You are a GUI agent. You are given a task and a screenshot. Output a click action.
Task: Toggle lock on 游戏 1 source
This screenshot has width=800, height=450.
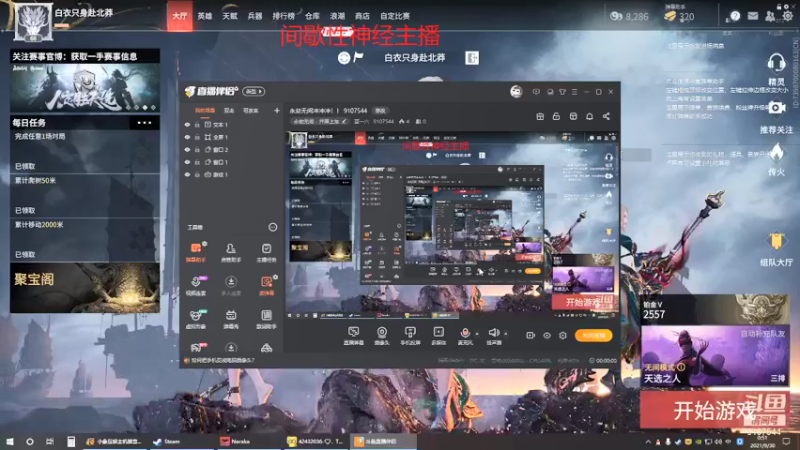click(x=197, y=174)
